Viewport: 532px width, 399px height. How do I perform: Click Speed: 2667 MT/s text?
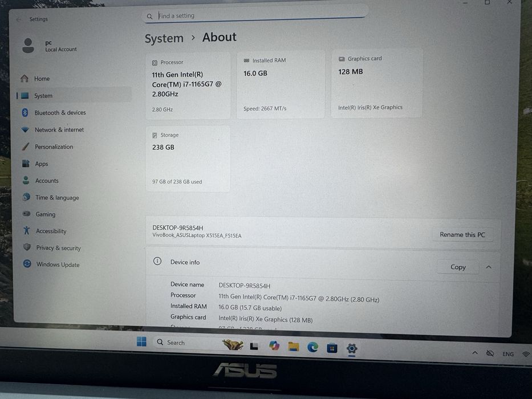(265, 108)
